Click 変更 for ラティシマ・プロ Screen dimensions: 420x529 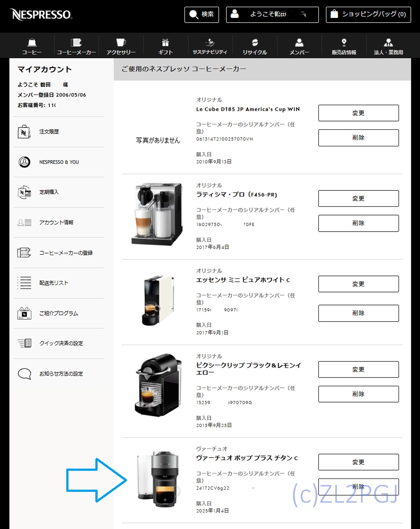pos(358,198)
